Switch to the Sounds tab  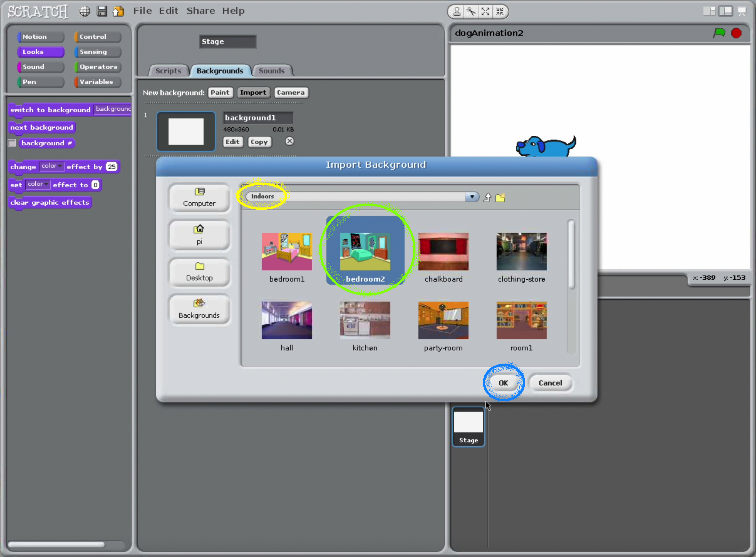click(272, 71)
